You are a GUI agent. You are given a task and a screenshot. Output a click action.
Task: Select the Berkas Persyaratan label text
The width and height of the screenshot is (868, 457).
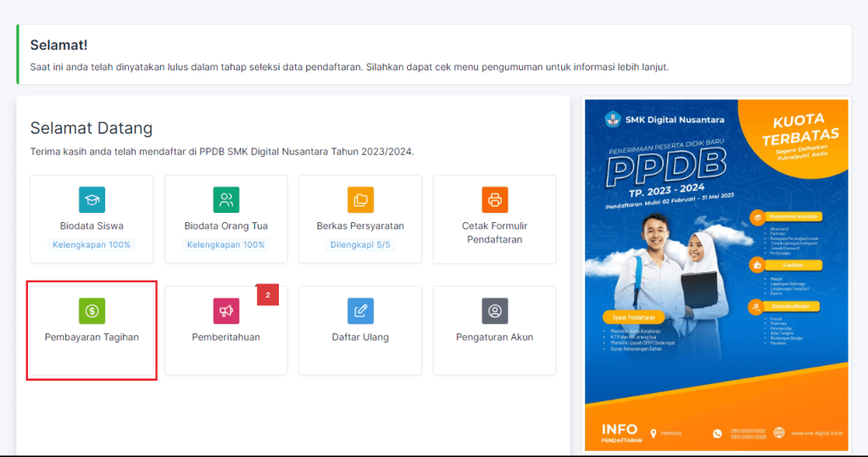(x=360, y=226)
